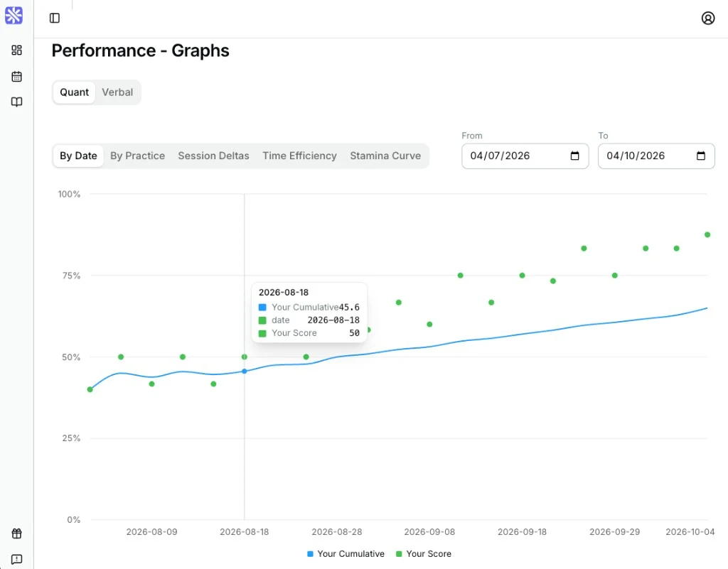
Task: Toggle Your Cumulative legend entry
Action: (x=346, y=553)
